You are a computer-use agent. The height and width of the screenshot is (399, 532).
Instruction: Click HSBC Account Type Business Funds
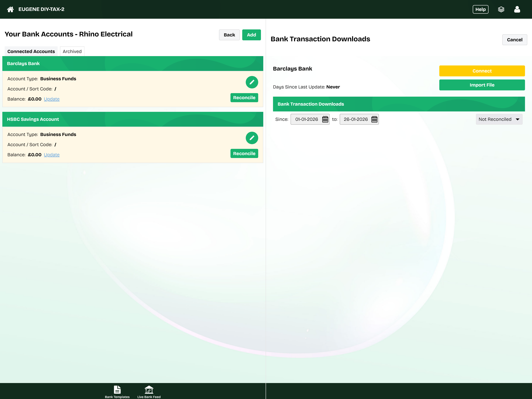click(x=42, y=134)
